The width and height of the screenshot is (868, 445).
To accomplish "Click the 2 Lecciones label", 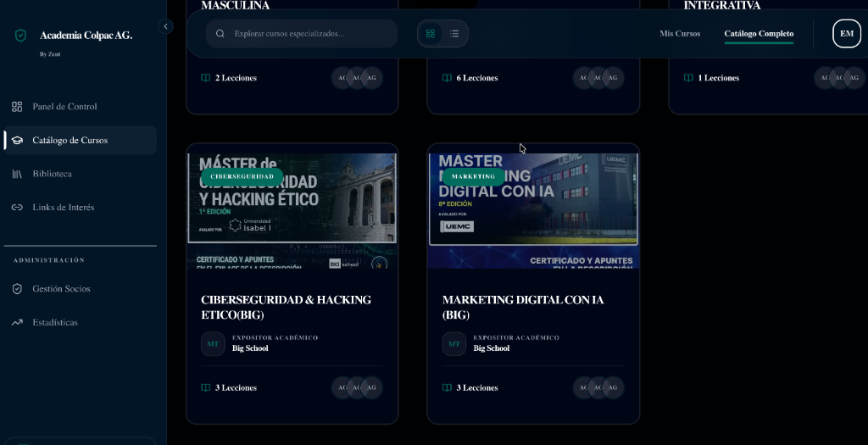I will tap(236, 78).
